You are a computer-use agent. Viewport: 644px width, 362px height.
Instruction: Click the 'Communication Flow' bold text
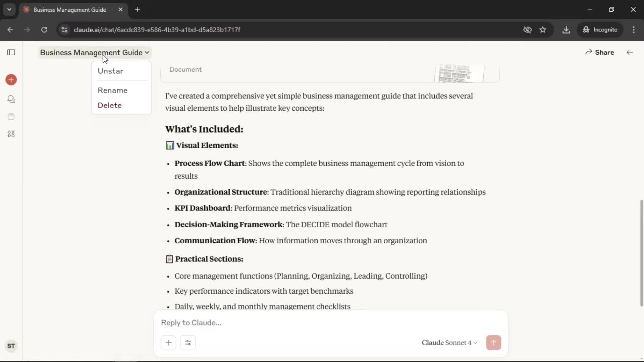215,241
